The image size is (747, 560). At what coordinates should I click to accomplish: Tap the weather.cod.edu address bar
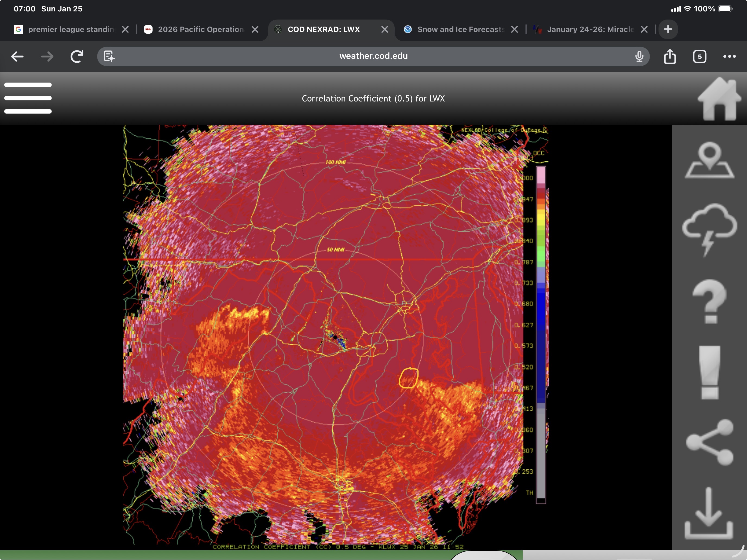(x=373, y=56)
